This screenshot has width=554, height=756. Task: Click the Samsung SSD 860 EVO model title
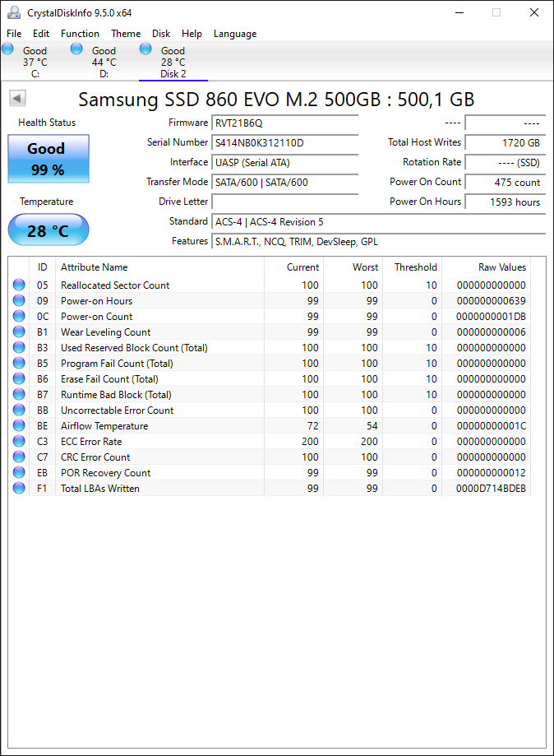[x=276, y=100]
